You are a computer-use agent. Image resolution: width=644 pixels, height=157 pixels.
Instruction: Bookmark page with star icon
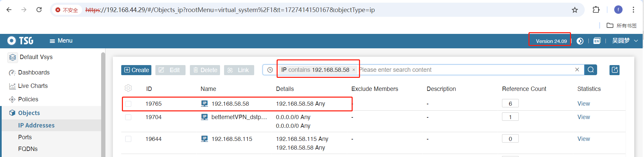(575, 10)
